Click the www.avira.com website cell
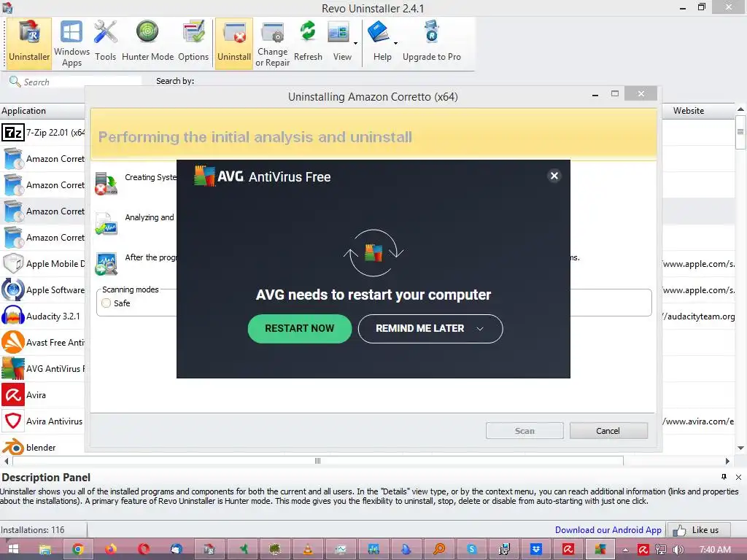Screen dimensions: 747x560 click(698, 421)
